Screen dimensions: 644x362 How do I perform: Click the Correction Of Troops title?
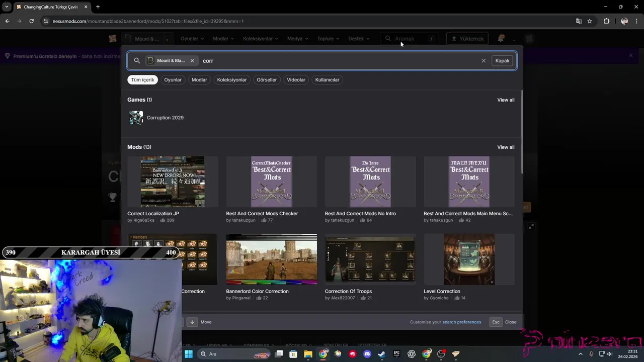click(x=348, y=292)
